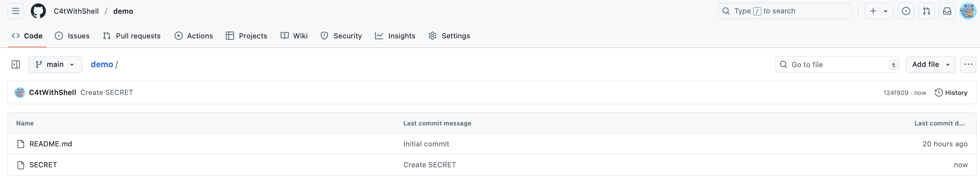Expand the create new plus dropdown
This screenshot has width=980, height=181.
click(x=878, y=11)
